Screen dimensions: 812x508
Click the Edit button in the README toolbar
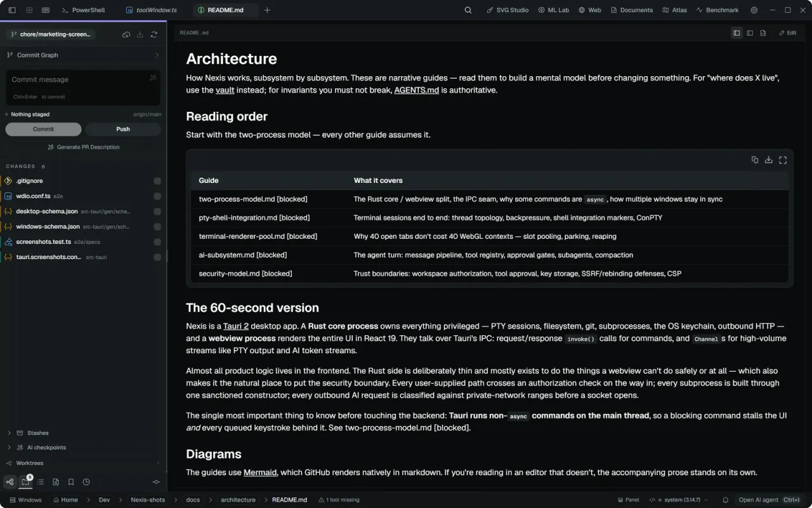pos(787,33)
